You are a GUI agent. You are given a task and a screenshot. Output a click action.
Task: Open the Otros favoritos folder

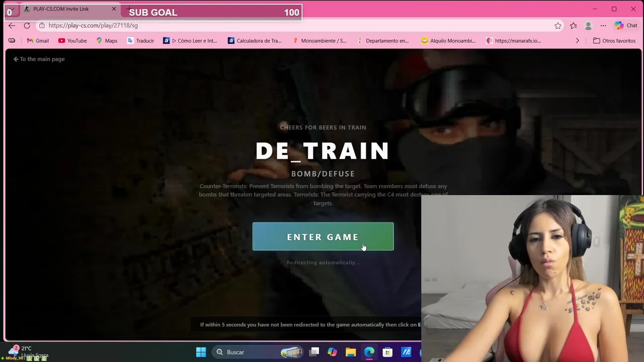coord(614,41)
